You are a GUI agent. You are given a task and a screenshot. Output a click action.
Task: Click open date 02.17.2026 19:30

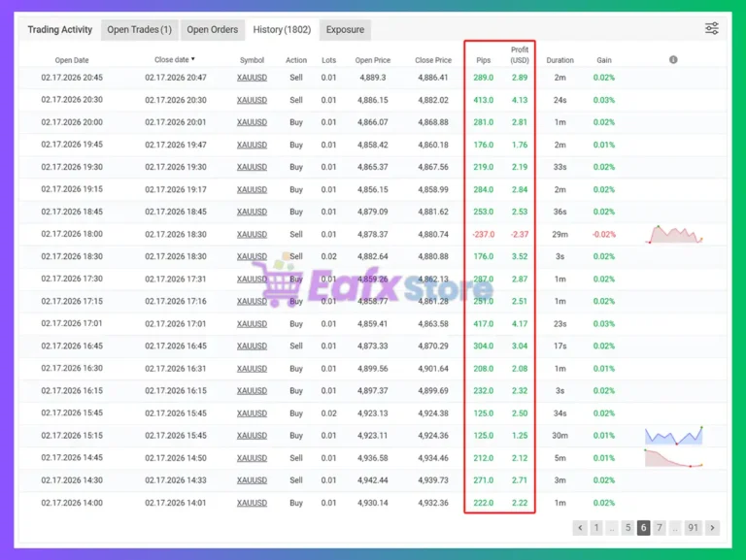(72, 167)
